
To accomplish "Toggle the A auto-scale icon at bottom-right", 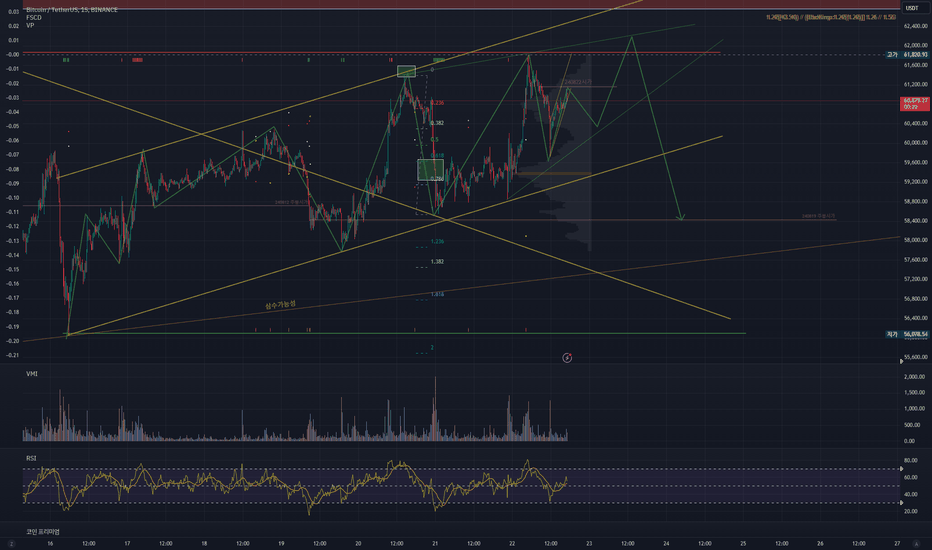I will click(x=916, y=543).
